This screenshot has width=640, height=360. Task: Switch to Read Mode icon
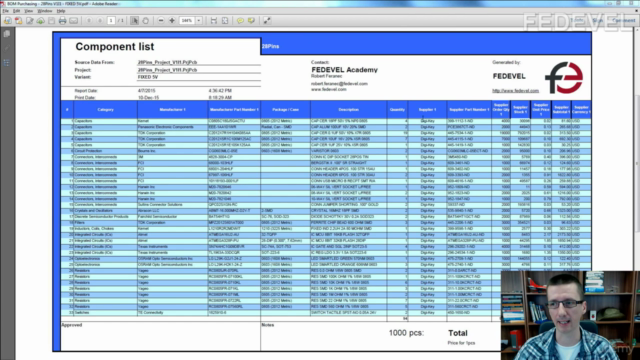[x=267, y=20]
